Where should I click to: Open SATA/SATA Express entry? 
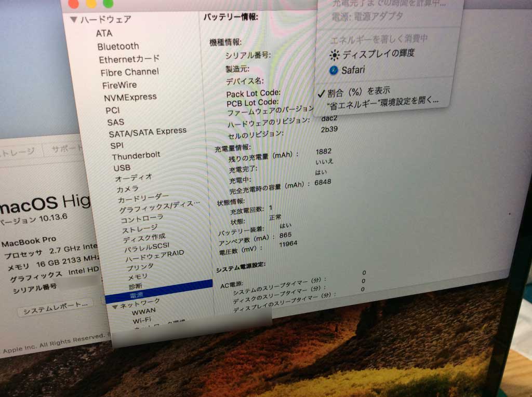pyautogui.click(x=148, y=132)
